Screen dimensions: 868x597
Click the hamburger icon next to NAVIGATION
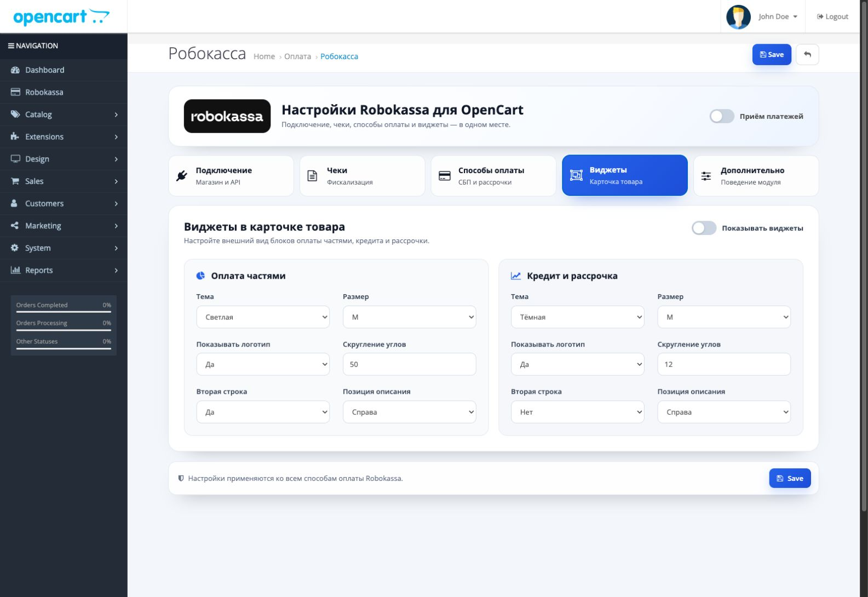pyautogui.click(x=11, y=46)
